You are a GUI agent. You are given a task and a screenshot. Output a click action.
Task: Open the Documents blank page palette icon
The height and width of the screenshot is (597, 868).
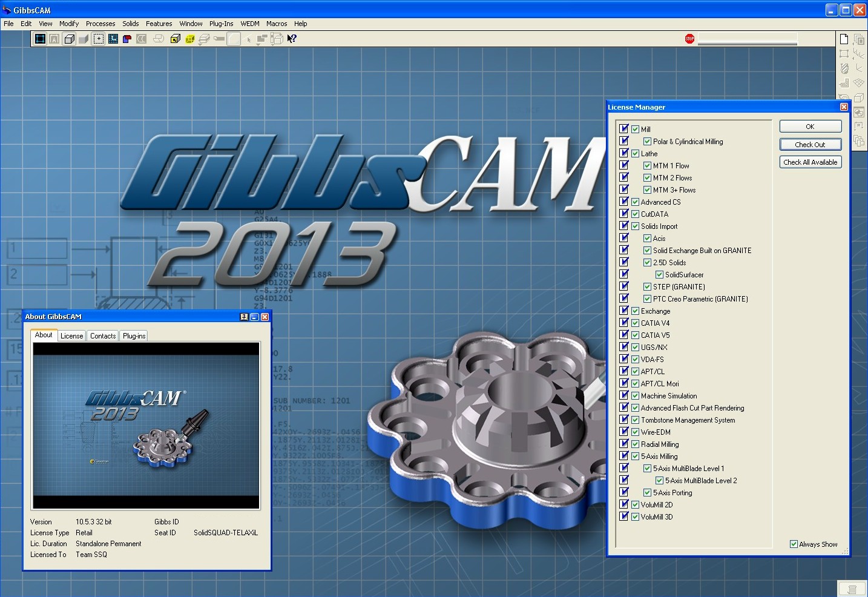(844, 39)
